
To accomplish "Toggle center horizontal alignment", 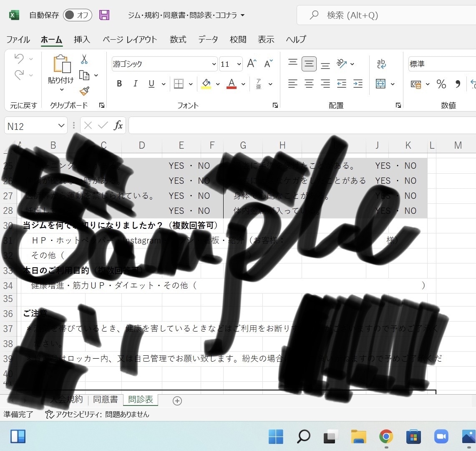I will point(309,84).
